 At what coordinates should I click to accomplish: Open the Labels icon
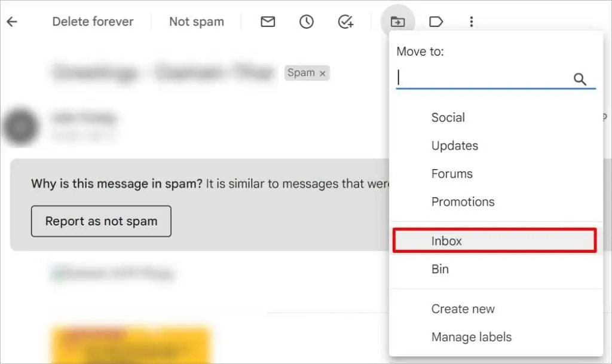[x=436, y=22]
